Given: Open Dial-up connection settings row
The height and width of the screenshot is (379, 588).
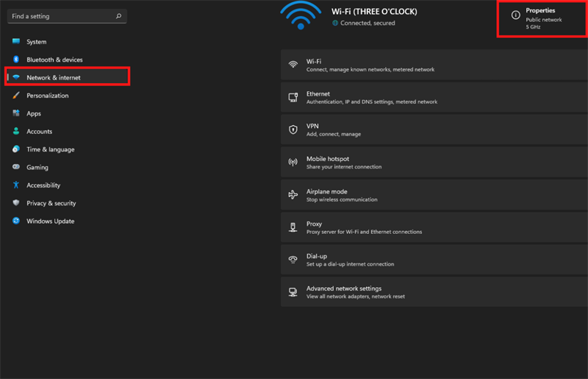Looking at the screenshot, I should tap(434, 260).
